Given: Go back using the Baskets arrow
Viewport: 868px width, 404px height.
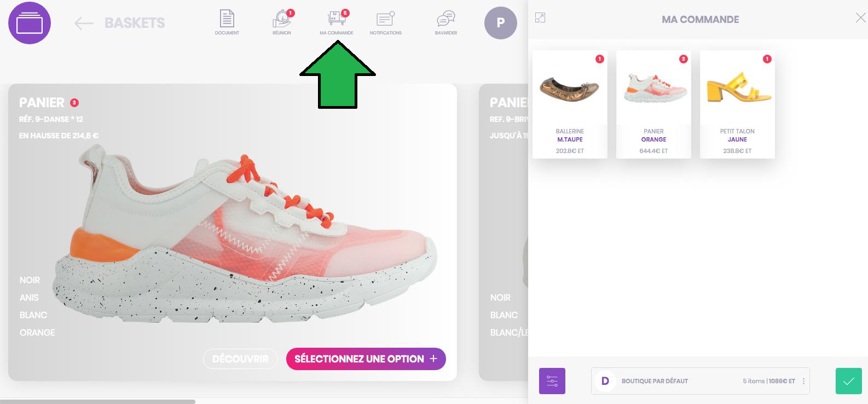Looking at the screenshot, I should pos(84,23).
